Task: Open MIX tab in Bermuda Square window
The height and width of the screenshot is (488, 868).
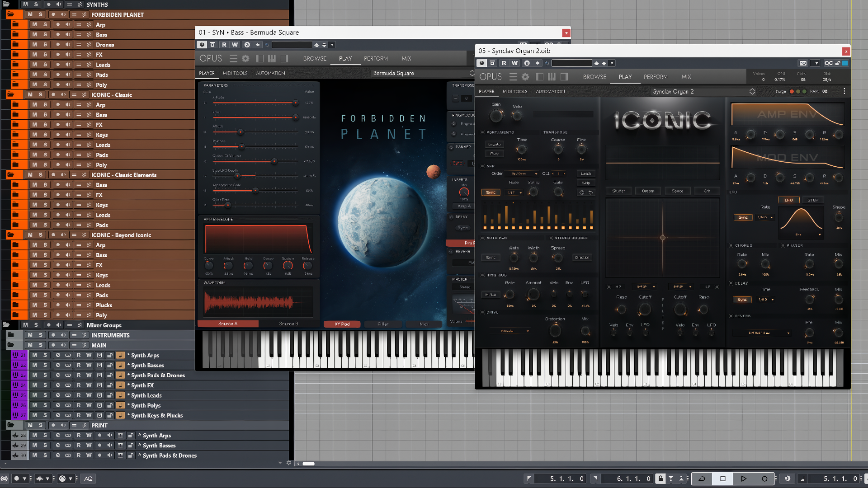Action: coord(406,58)
